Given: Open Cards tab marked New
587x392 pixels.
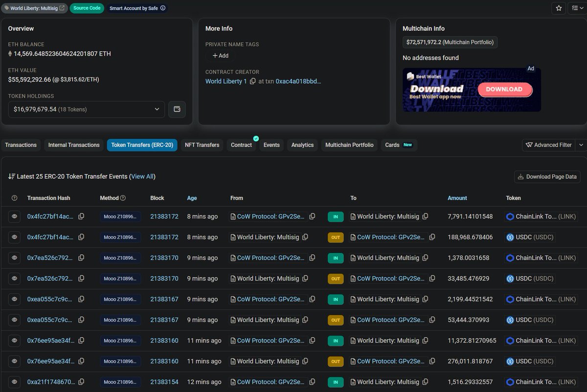Looking at the screenshot, I should point(399,145).
